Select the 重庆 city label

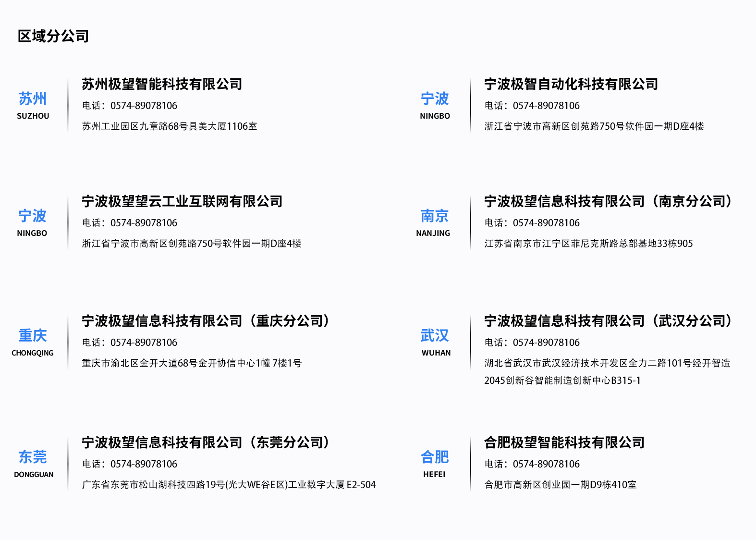coord(33,336)
